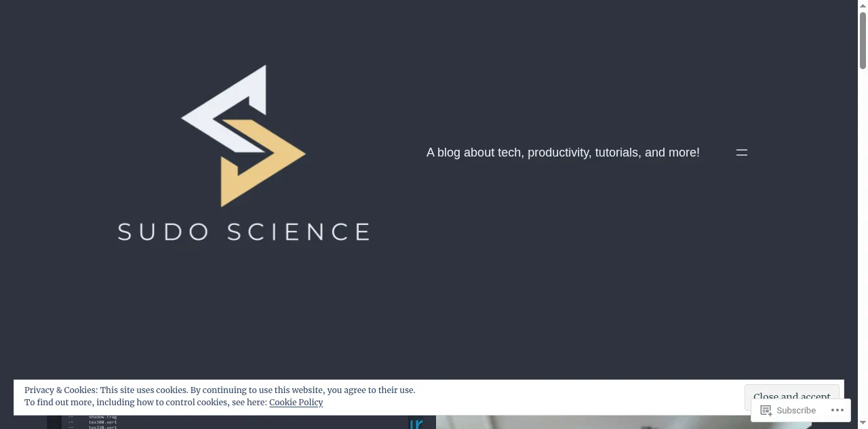
Task: Open the three-dots more options menu
Action: pos(837,410)
